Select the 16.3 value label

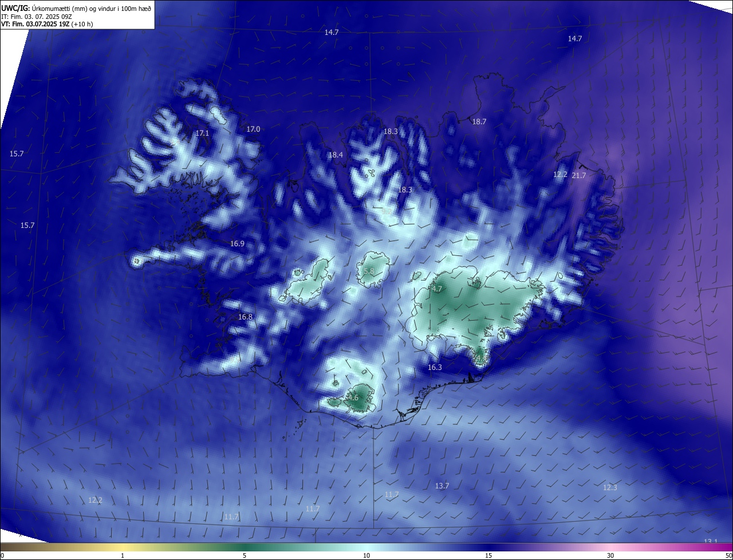(435, 368)
